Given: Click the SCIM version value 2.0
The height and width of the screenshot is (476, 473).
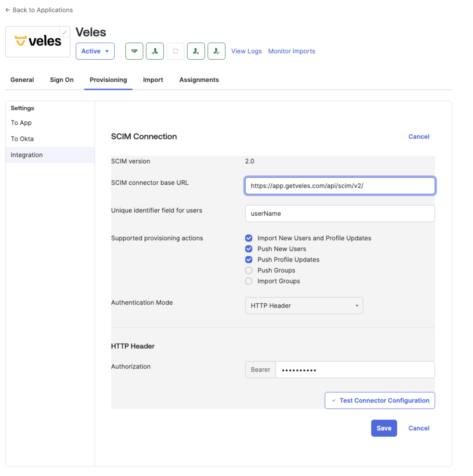Looking at the screenshot, I should point(250,161).
